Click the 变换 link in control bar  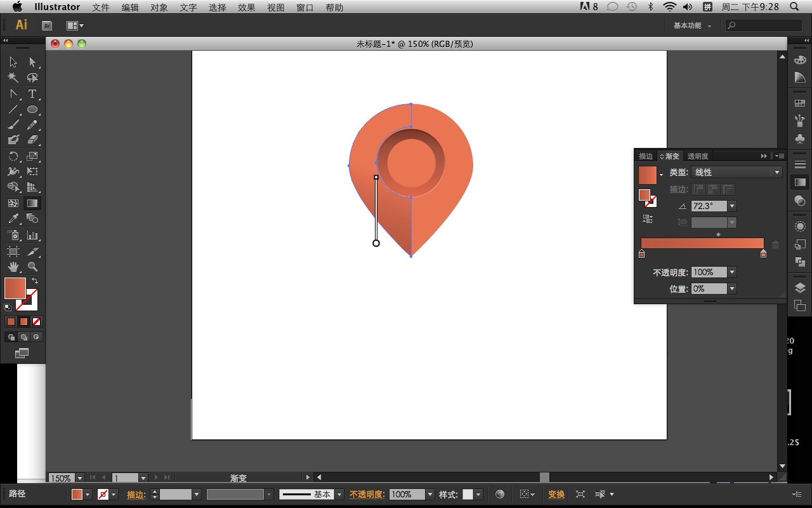[x=556, y=494]
